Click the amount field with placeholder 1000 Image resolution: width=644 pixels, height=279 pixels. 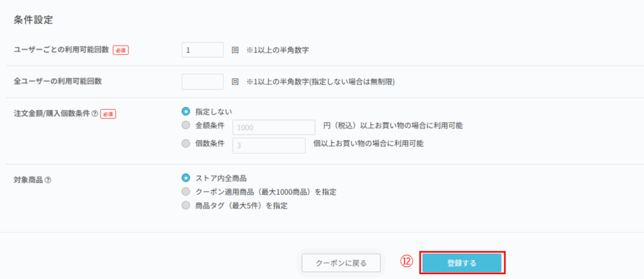pos(274,127)
